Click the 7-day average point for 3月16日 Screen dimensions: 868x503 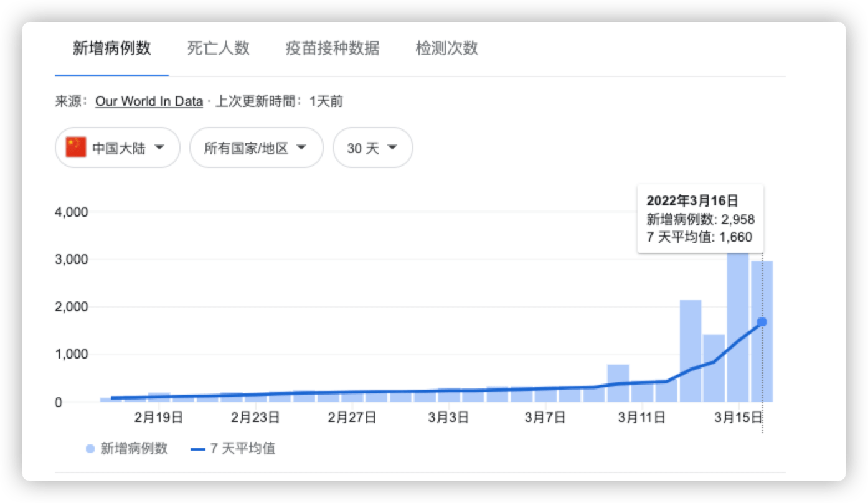point(762,322)
